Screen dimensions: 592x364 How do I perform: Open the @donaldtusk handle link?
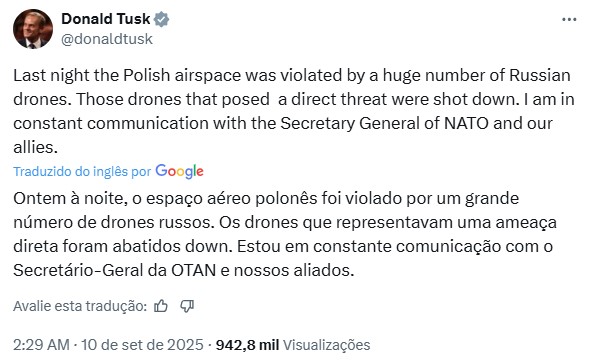point(107,39)
